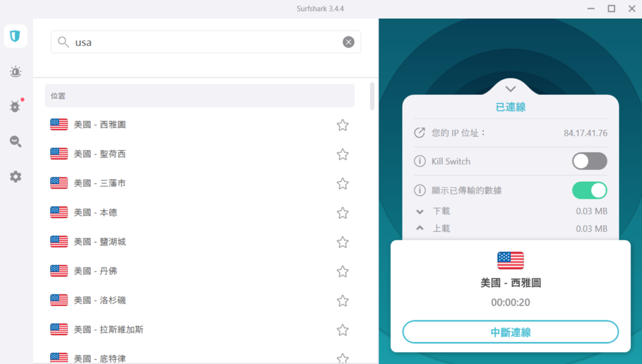Favorite the 美國 - 洛杉磯 server star
The height and width of the screenshot is (364, 642).
[343, 301]
